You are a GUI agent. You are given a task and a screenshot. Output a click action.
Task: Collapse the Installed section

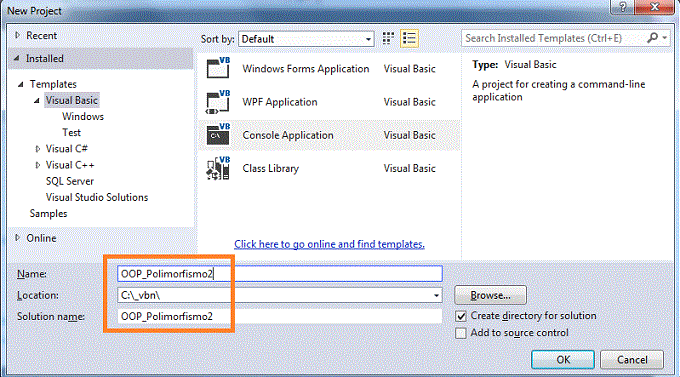16,58
